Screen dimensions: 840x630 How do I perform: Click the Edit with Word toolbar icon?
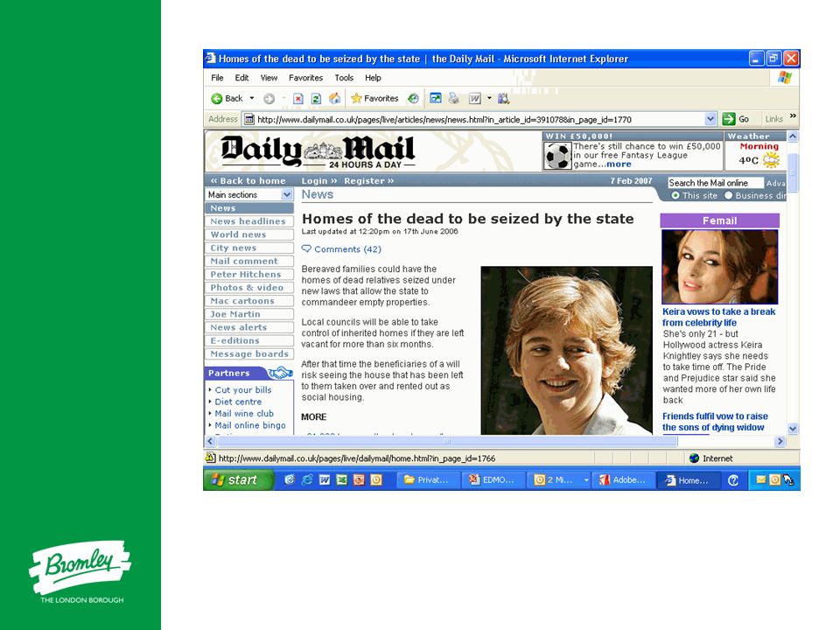(474, 99)
